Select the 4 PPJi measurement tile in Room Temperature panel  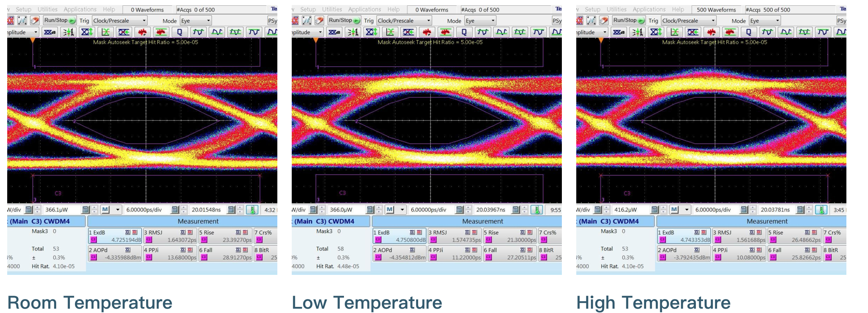coord(170,254)
